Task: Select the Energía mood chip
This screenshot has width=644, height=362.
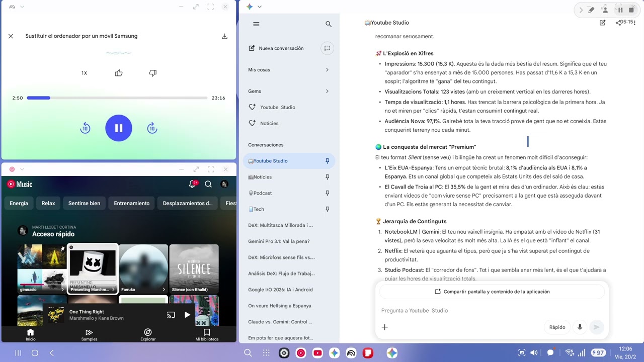Action: click(19, 203)
